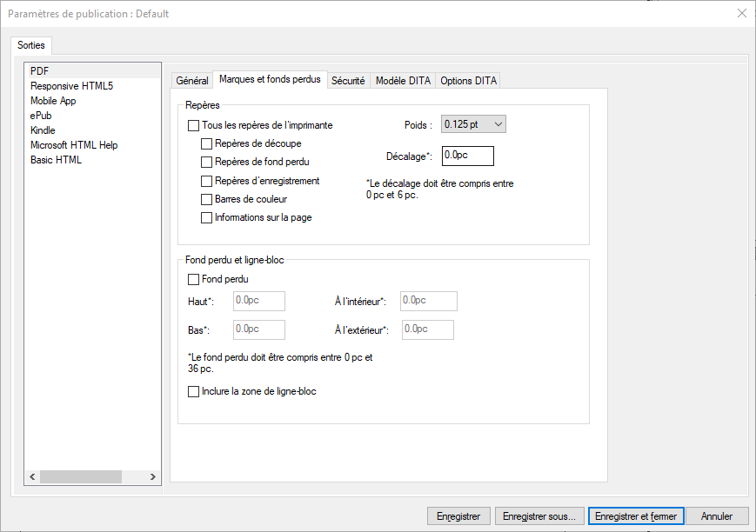Viewport: 756px width, 532px height.
Task: Open the Sécurité tab
Action: tap(348, 81)
